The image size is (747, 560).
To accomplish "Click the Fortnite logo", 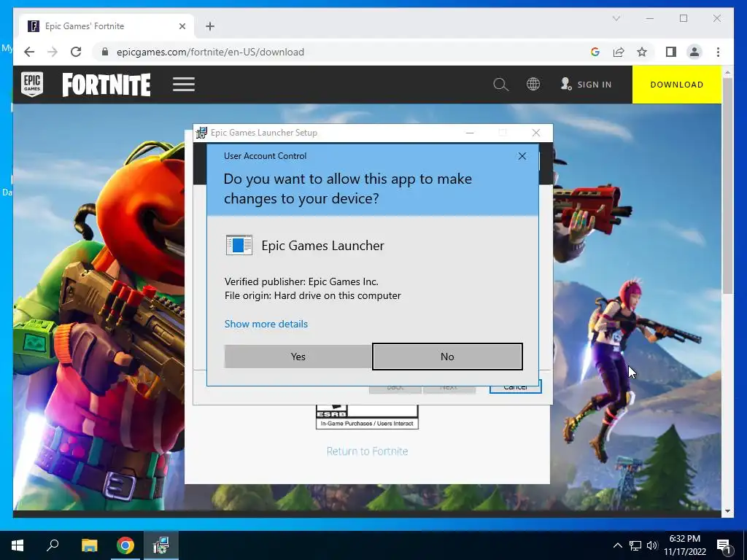I will [x=107, y=85].
